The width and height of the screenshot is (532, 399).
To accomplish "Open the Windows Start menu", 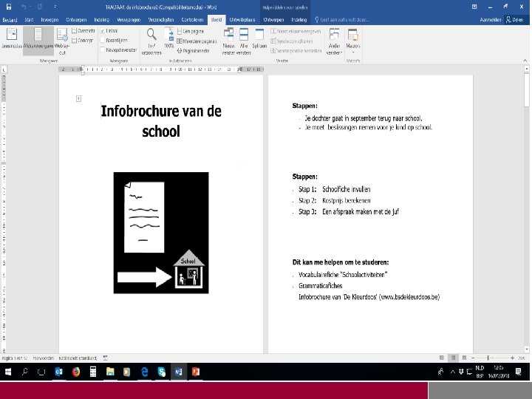I will click(x=8, y=372).
